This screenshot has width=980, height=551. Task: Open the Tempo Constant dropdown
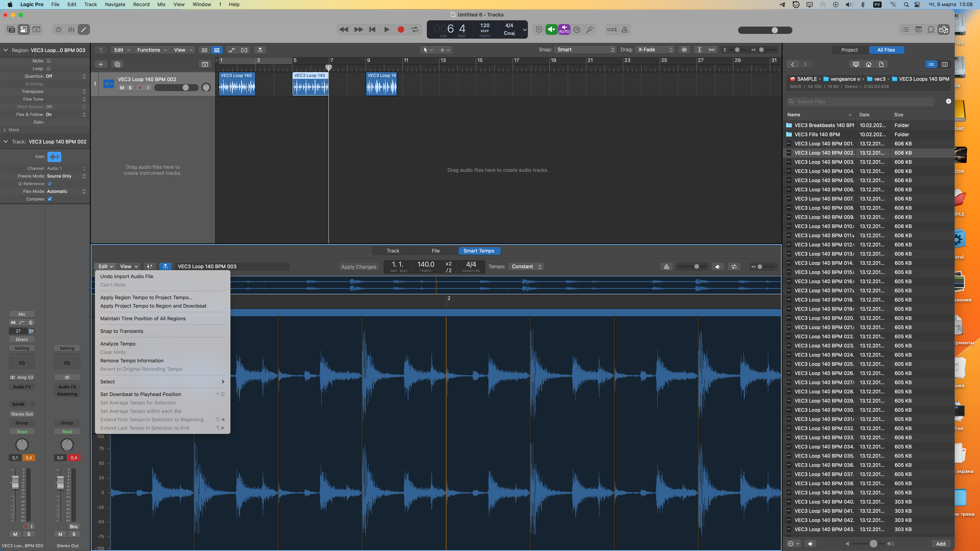pos(526,267)
